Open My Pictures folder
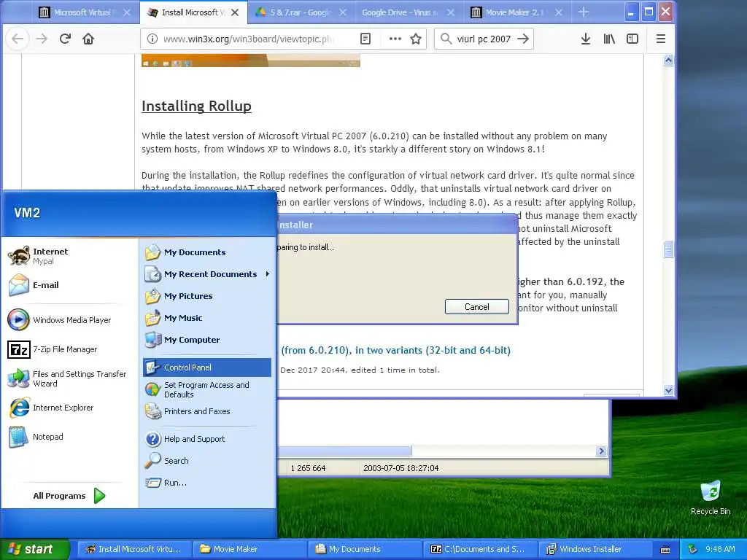The width and height of the screenshot is (747, 560). (x=206, y=296)
